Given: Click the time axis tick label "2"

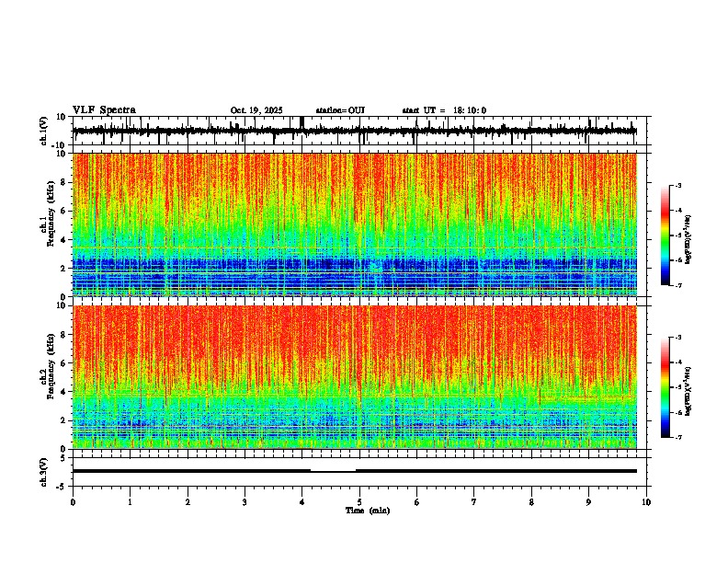Looking at the screenshot, I should [x=188, y=502].
